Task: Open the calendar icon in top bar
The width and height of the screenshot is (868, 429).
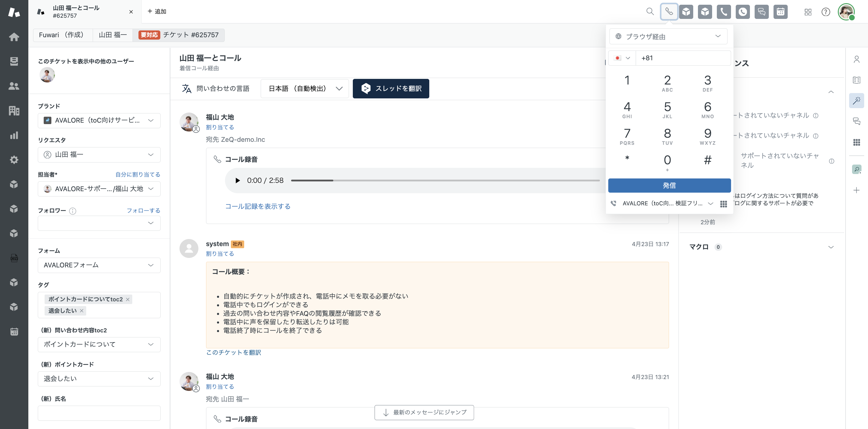Action: (780, 12)
